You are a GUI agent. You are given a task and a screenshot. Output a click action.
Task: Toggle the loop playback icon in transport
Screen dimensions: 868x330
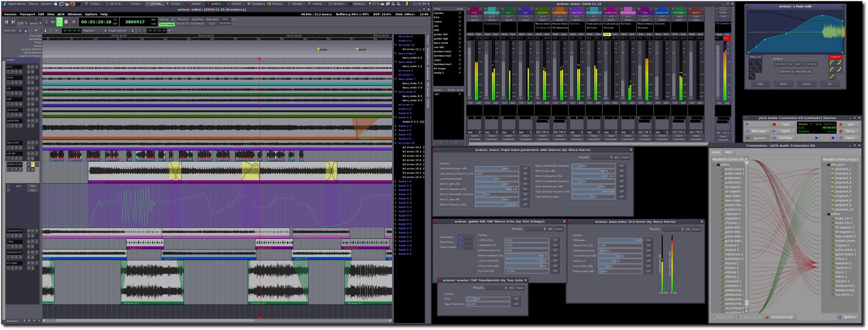point(46,22)
